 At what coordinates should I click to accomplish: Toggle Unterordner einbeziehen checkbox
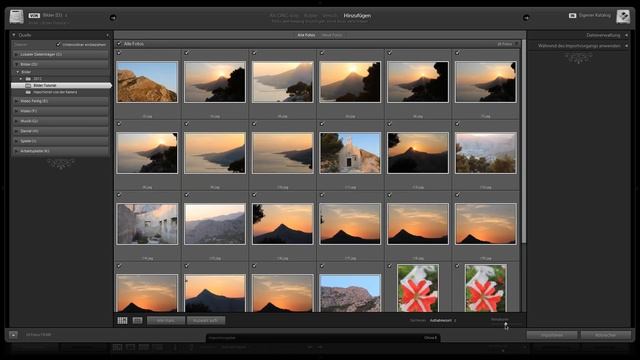pyautogui.click(x=58, y=44)
